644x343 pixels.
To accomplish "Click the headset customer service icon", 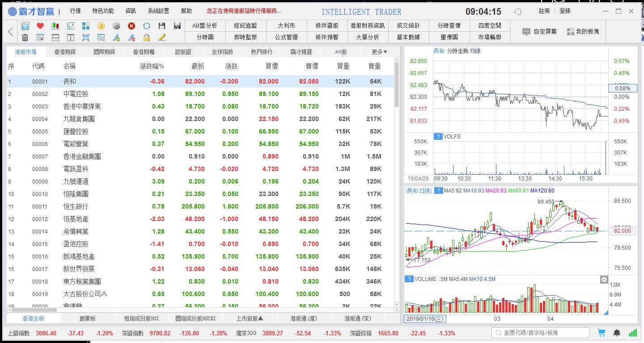I will click(x=518, y=12).
